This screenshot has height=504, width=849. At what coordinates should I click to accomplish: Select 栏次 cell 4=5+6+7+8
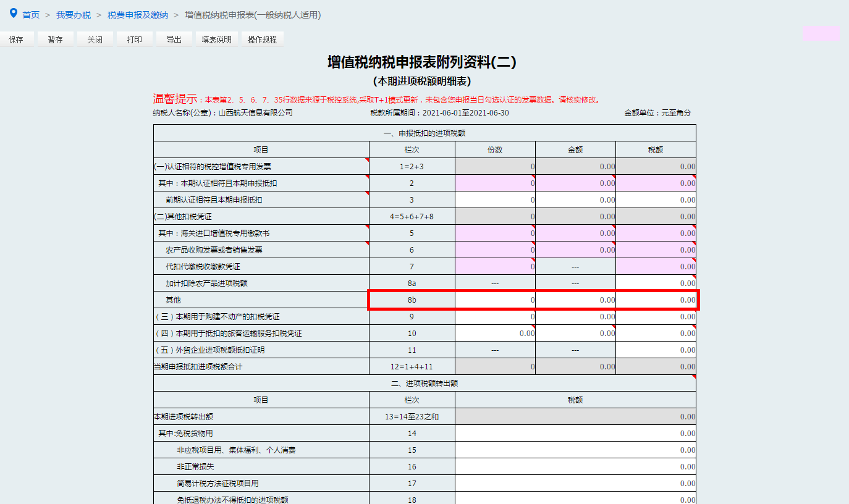click(412, 217)
